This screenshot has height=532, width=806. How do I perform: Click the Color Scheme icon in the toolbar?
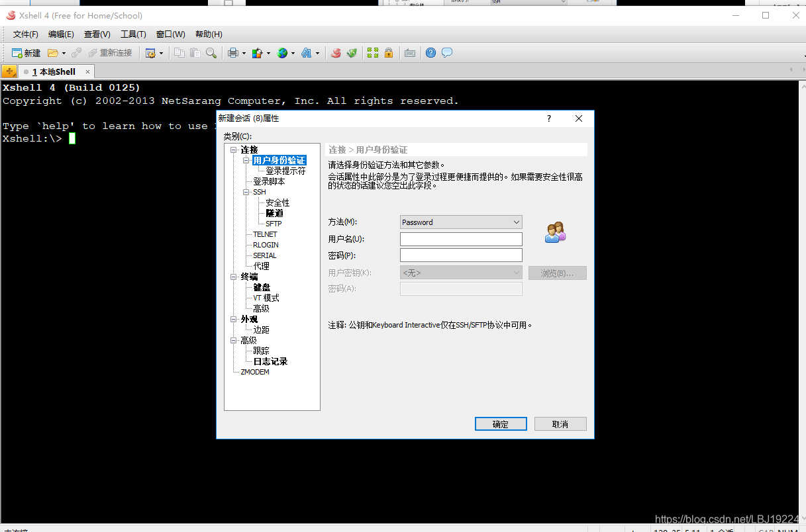[x=258, y=53]
